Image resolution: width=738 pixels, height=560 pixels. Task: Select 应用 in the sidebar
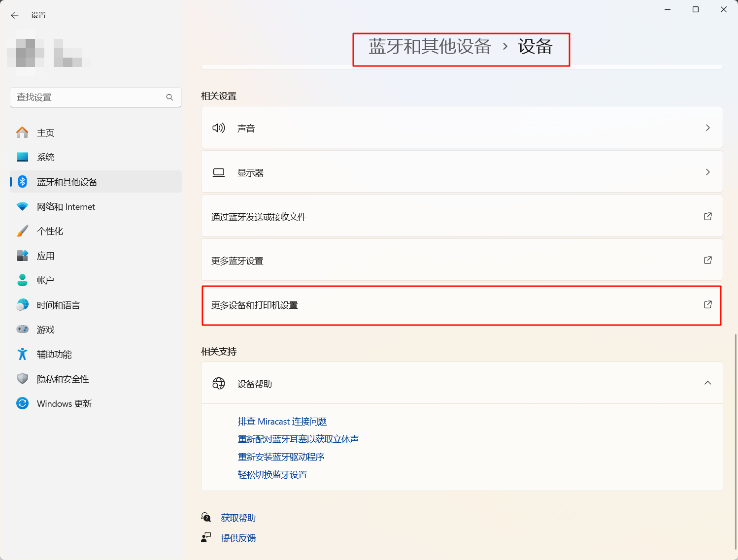pos(96,256)
